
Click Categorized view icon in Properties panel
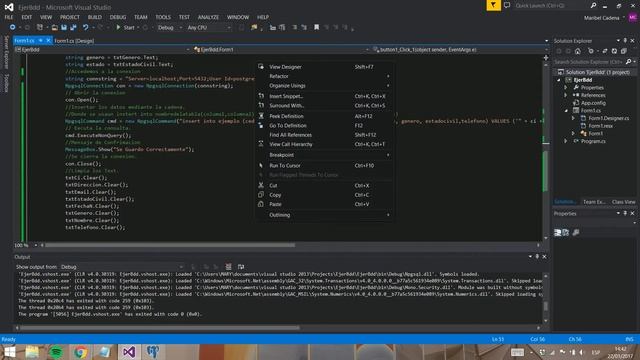pyautogui.click(x=558, y=232)
